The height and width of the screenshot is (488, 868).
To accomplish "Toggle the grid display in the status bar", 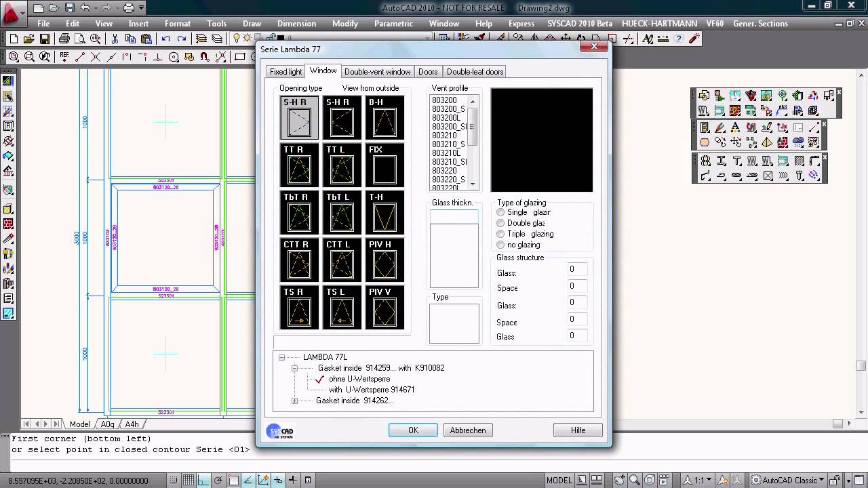I will [189, 481].
